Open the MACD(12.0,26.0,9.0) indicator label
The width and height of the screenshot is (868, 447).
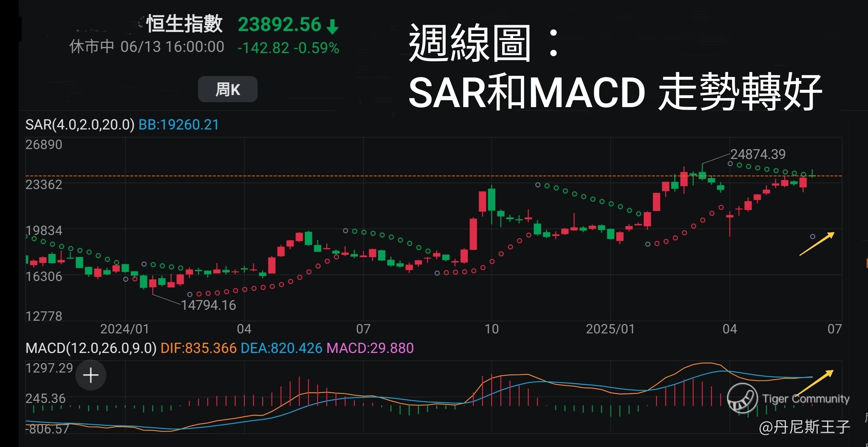pyautogui.click(x=91, y=348)
